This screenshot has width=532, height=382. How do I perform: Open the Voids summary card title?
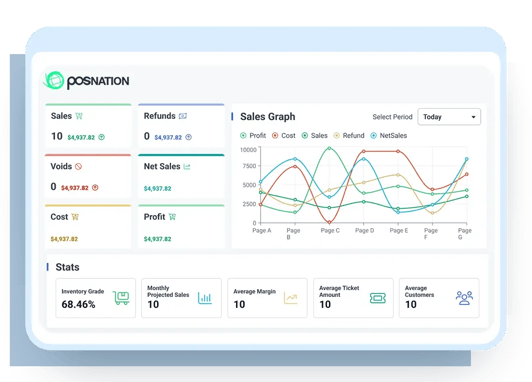pos(61,167)
